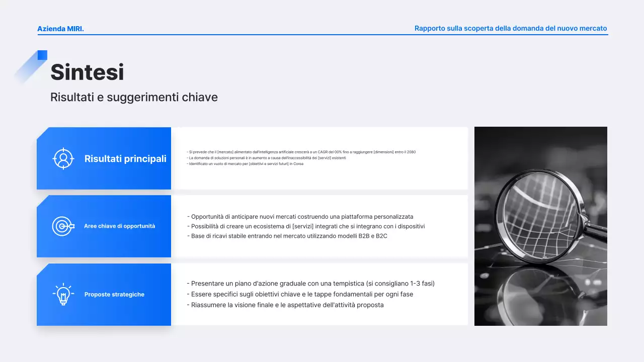Select the Proposte strategiche card heading

[x=114, y=294]
